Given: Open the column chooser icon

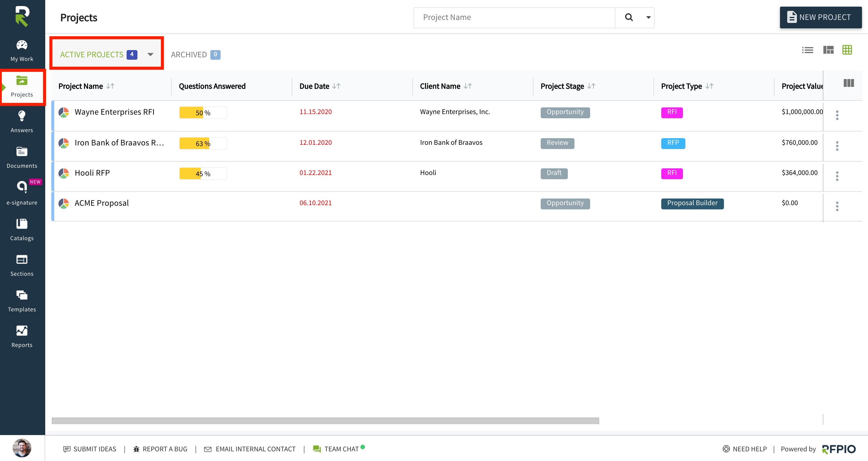Looking at the screenshot, I should point(848,83).
